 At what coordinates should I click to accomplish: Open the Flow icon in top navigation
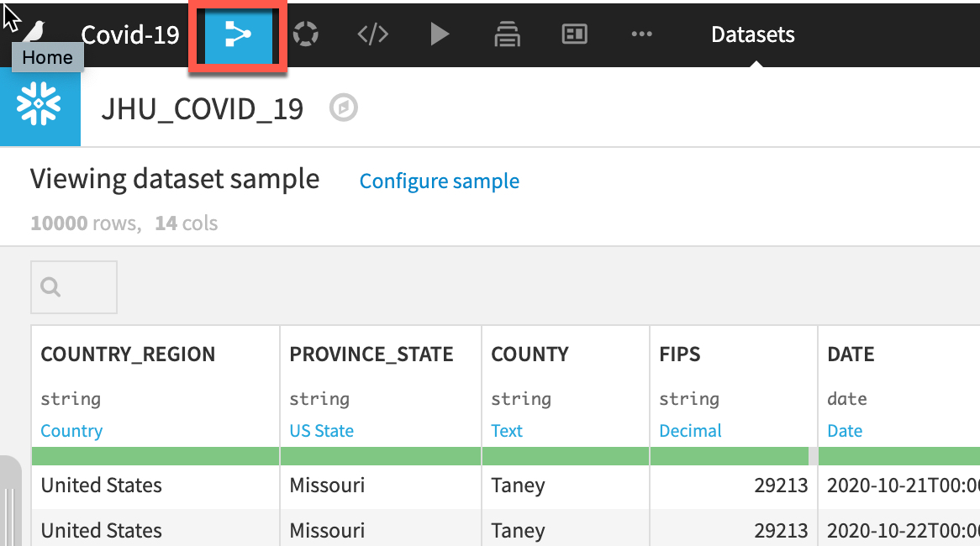238,34
